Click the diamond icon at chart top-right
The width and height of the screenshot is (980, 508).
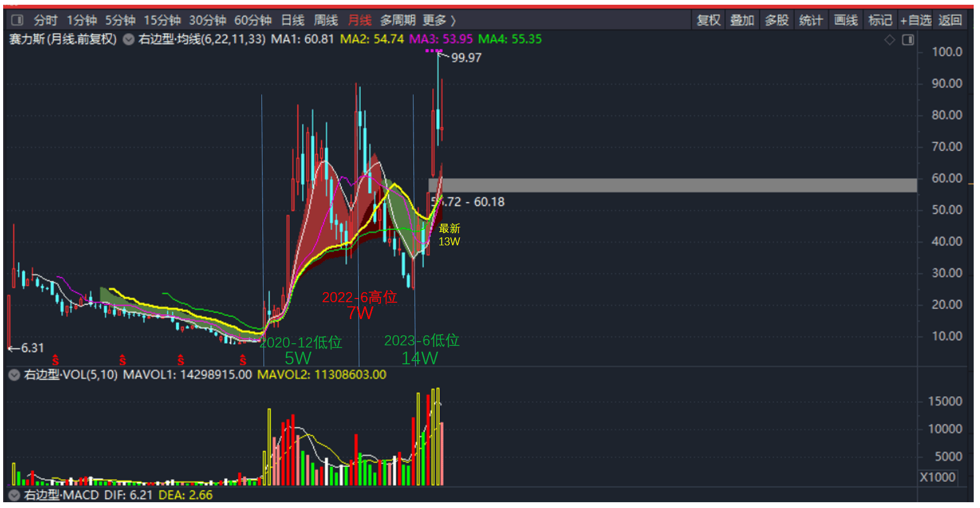[890, 40]
